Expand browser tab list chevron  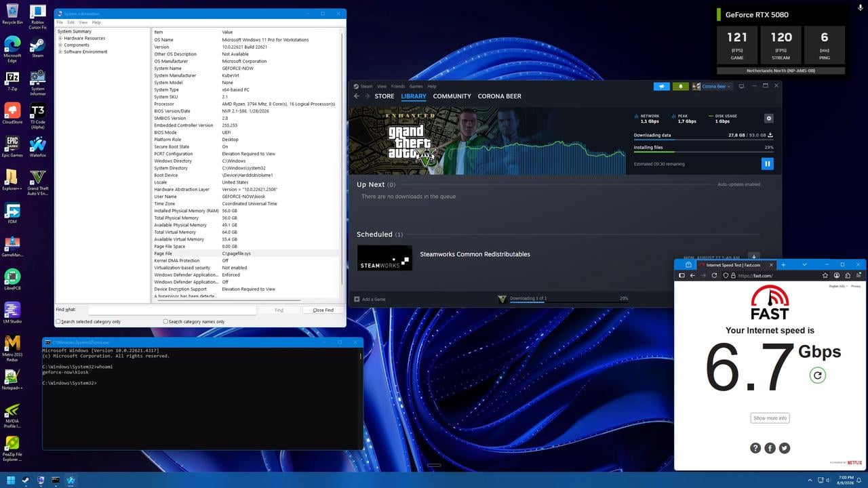(x=804, y=265)
